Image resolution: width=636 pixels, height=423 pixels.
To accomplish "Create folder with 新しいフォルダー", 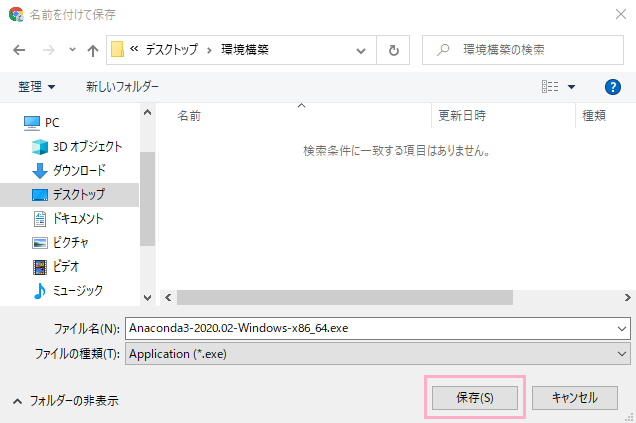I will pyautogui.click(x=122, y=86).
